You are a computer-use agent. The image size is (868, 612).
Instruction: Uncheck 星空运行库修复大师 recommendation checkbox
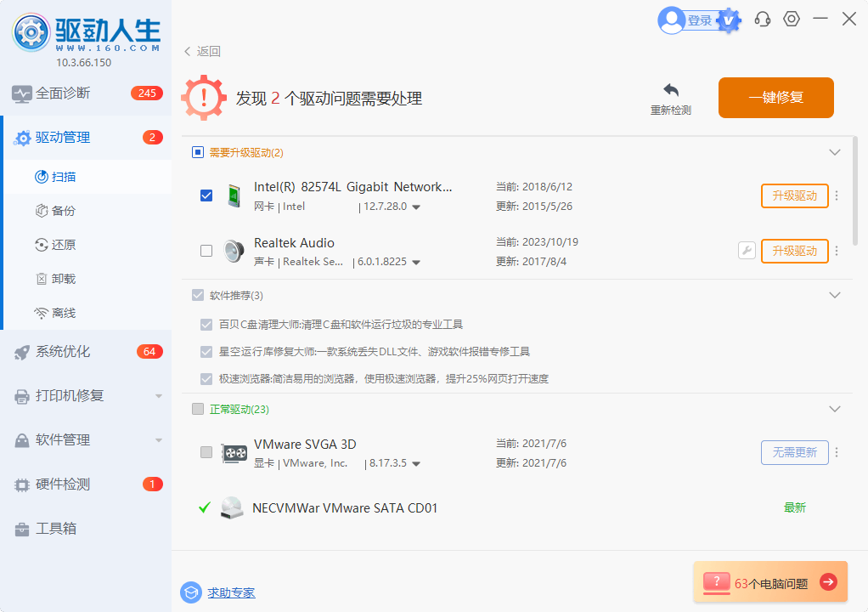[x=206, y=352]
